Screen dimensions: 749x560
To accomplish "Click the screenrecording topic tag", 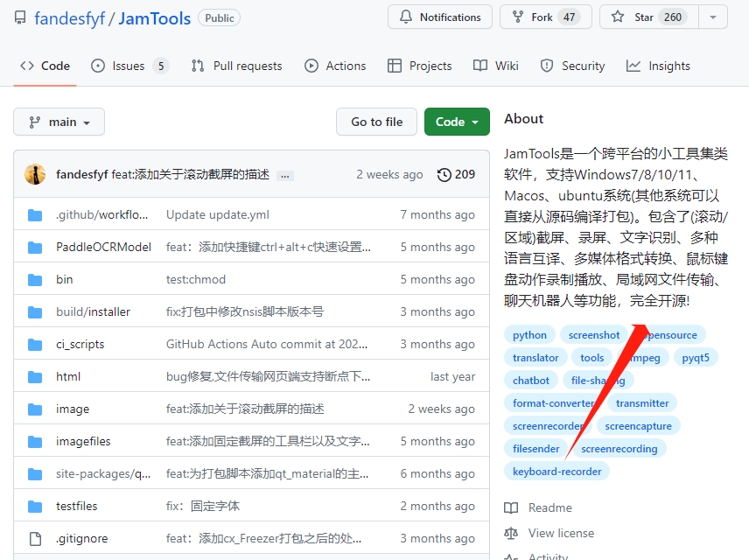I will point(619,449).
